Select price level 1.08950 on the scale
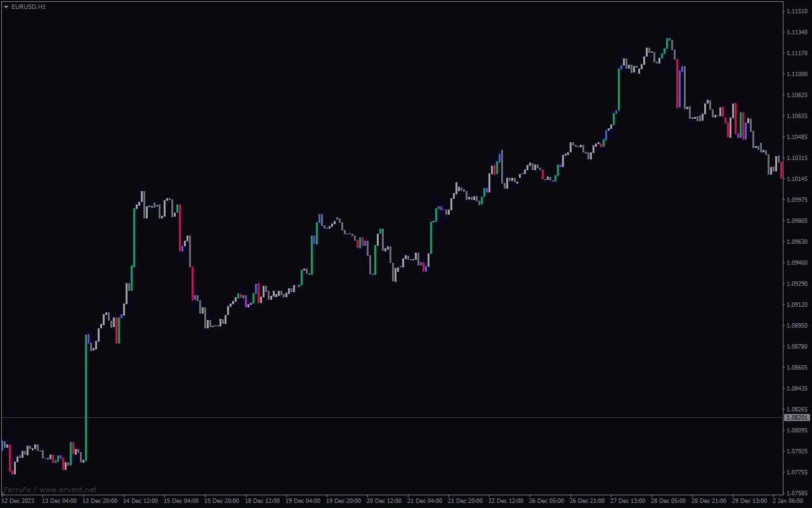This screenshot has height=508, width=812. pos(797,325)
